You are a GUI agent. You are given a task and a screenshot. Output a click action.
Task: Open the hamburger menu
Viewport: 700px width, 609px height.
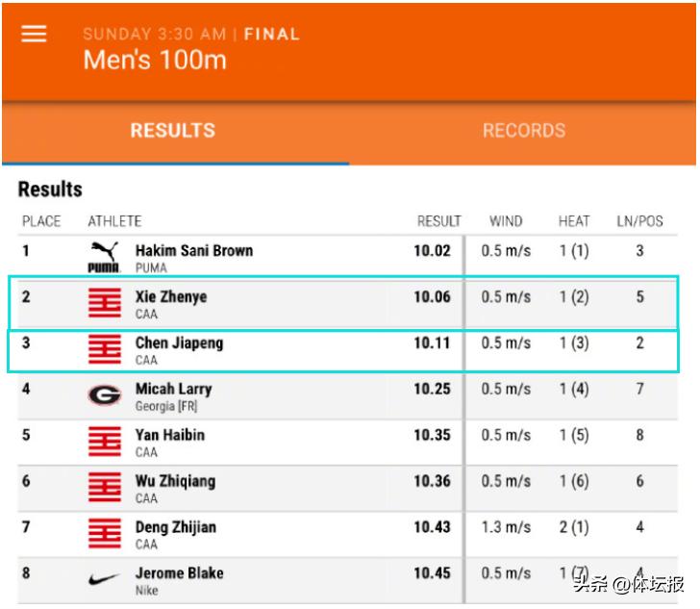coord(35,34)
